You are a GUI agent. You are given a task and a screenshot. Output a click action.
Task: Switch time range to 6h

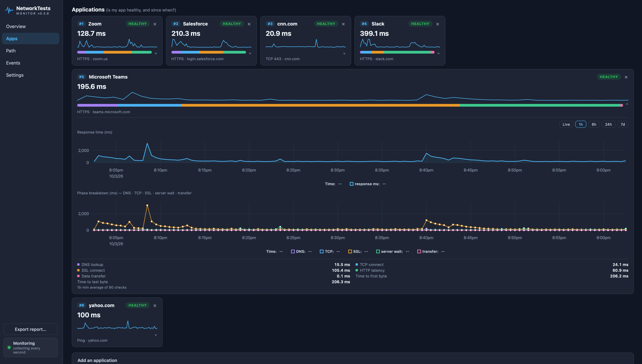coord(594,124)
